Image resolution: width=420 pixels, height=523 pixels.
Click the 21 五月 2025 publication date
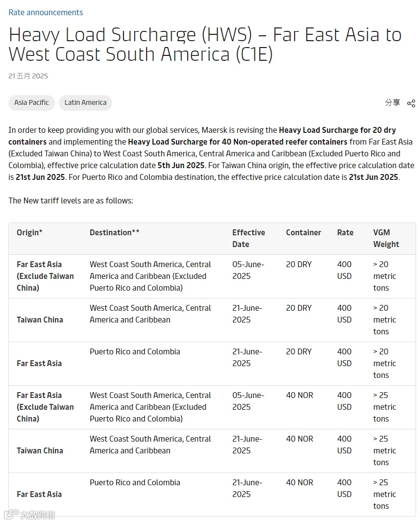pyautogui.click(x=28, y=76)
